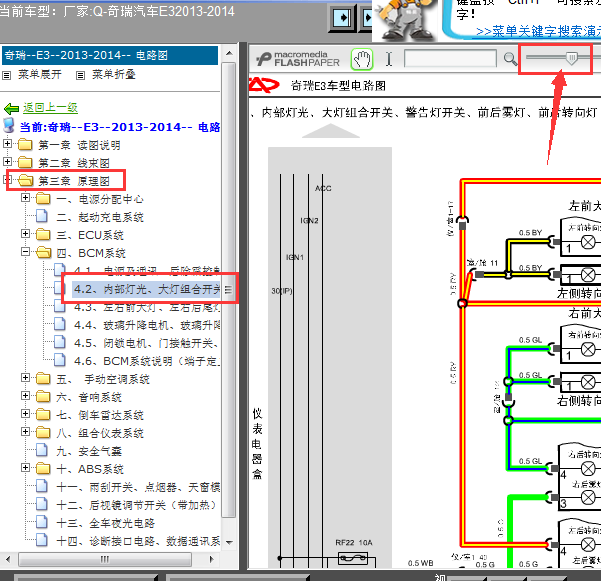
Task: Click the document icon of 安全气囊
Action: point(41,451)
